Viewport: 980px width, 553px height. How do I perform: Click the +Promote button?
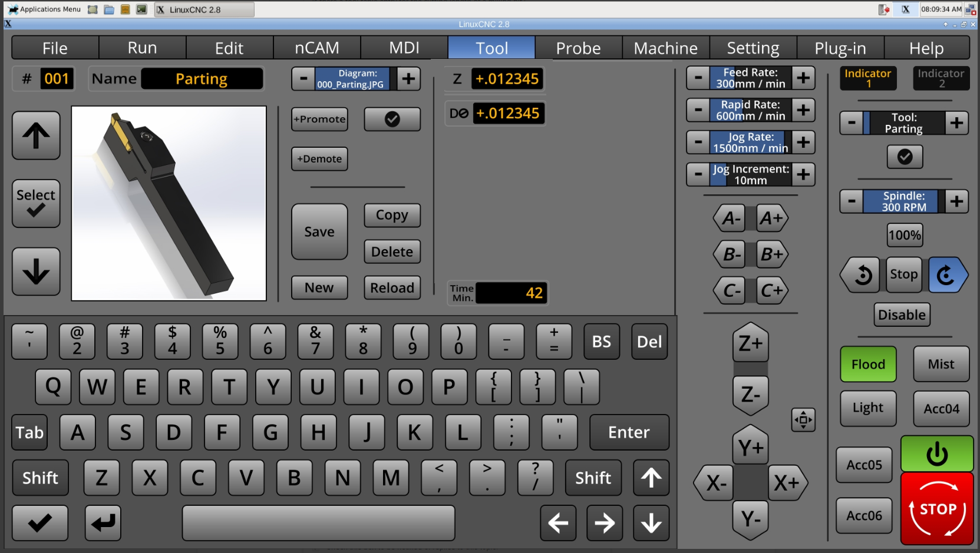click(319, 119)
